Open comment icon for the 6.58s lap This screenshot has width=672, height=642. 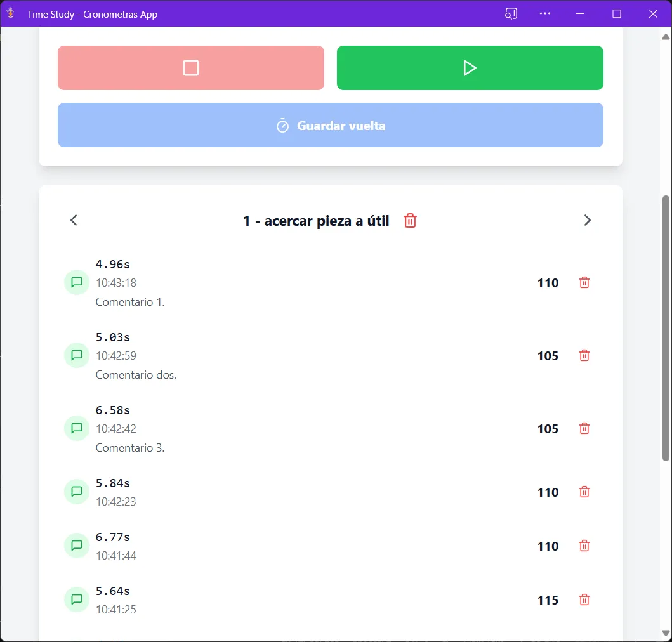tap(77, 428)
